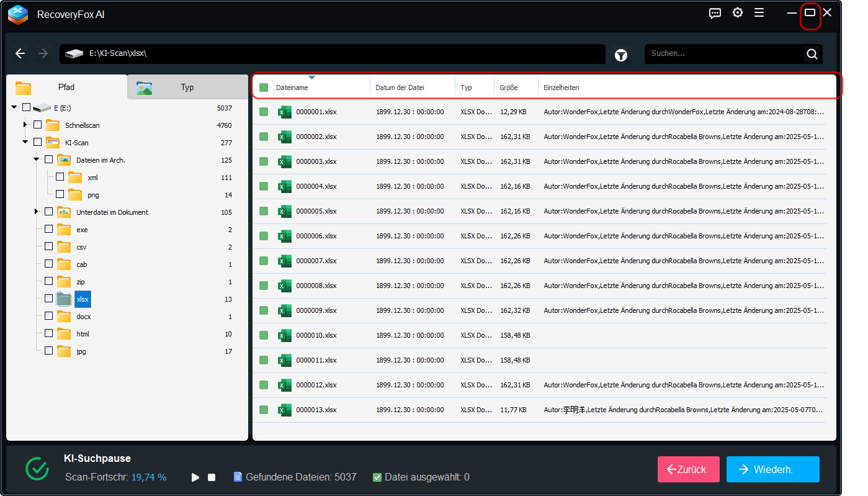Tick the Unterdatei im Dokument checkbox

pyautogui.click(x=48, y=212)
